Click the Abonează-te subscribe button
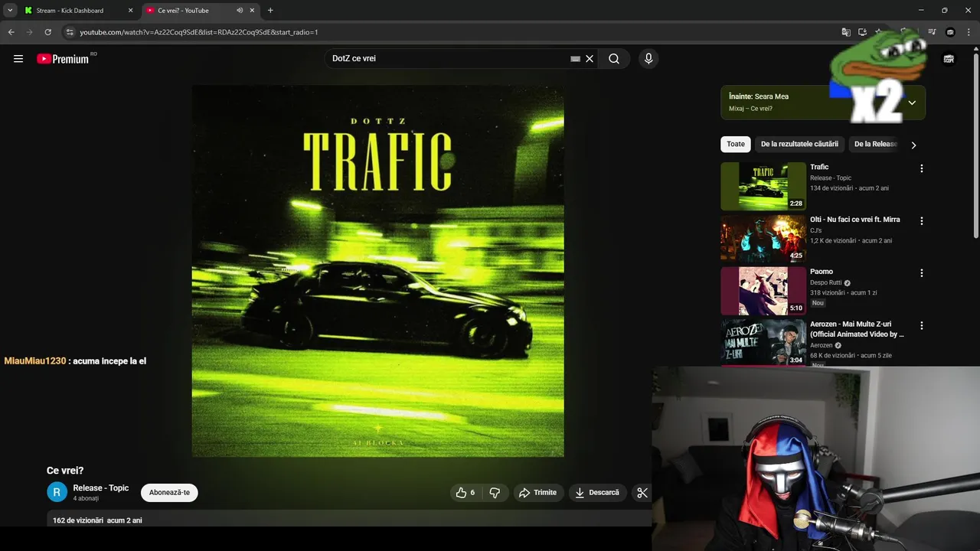The height and width of the screenshot is (551, 980). point(169,493)
